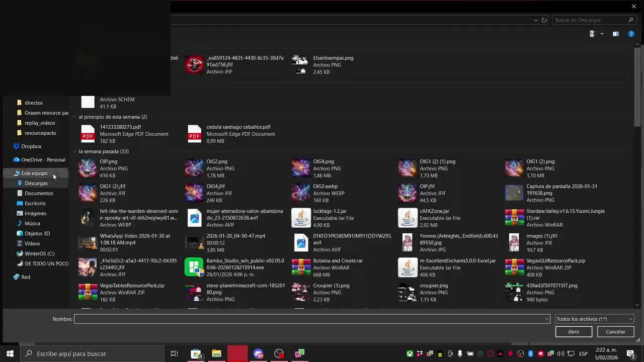This screenshot has height=362, width=644.
Task: Select the OIG4.png thumbnail
Action: 301,168
